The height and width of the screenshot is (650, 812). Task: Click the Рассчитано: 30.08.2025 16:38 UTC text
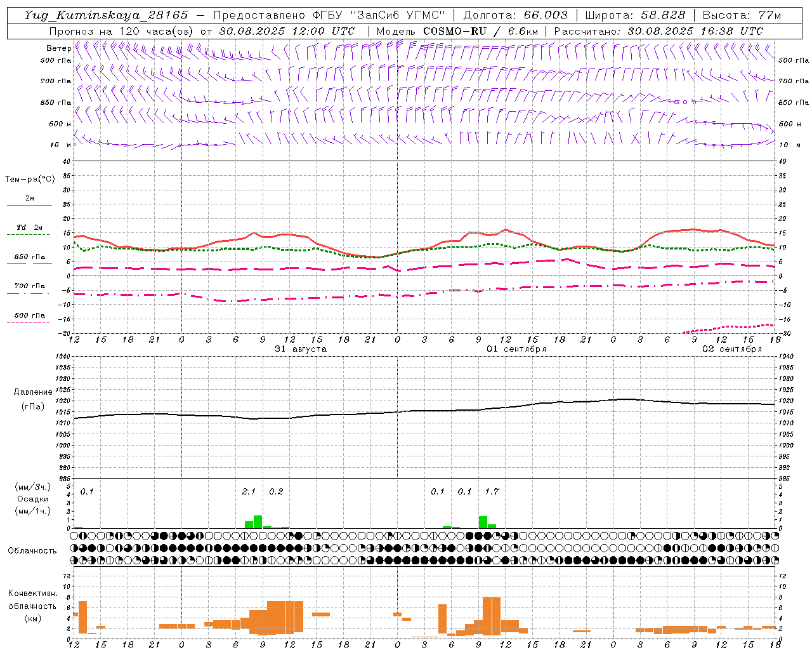(658, 31)
